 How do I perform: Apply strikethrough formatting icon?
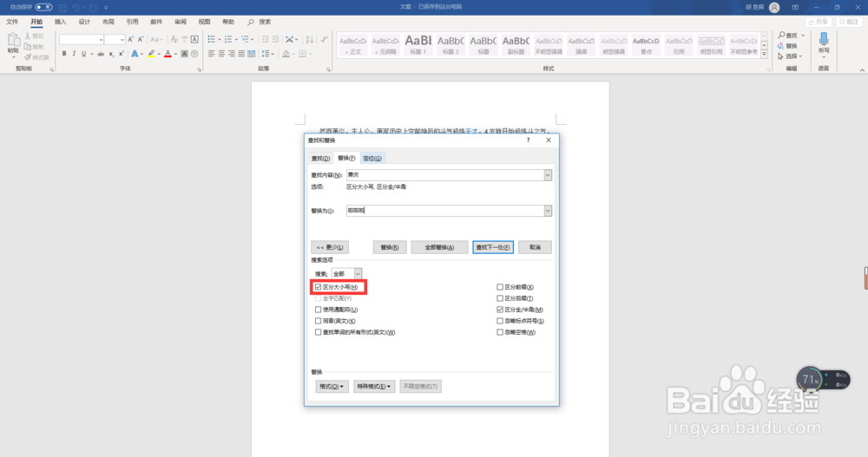pos(101,54)
